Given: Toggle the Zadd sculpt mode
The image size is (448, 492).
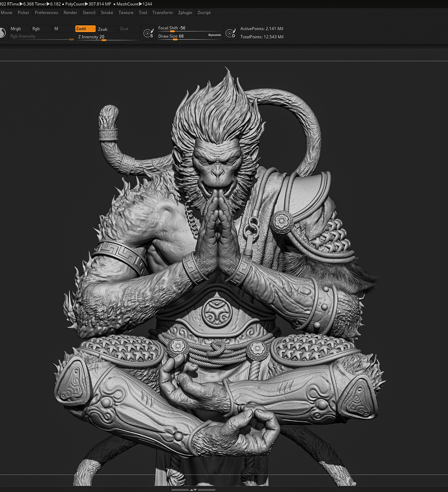Looking at the screenshot, I should tap(85, 29).
